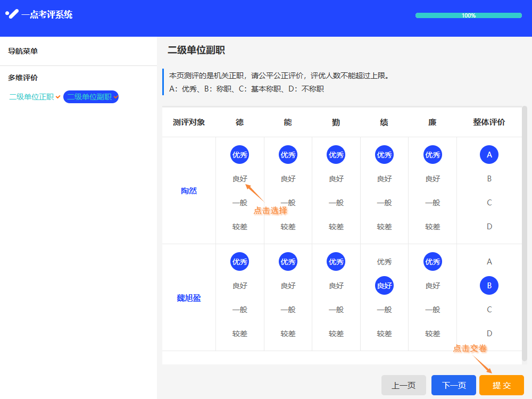Select grade A for 陶然 overall evaluation
Screen dimensions: 532x399
[x=489, y=155]
